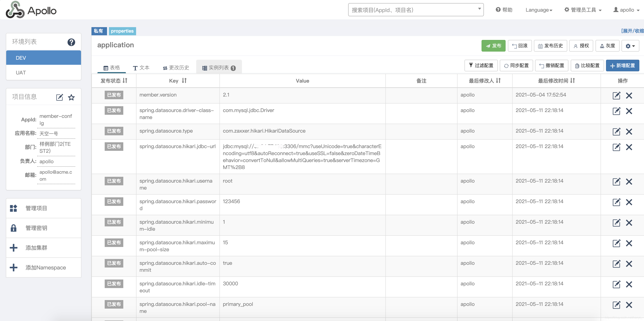Delete the spring.datasource.type config row

629,131
